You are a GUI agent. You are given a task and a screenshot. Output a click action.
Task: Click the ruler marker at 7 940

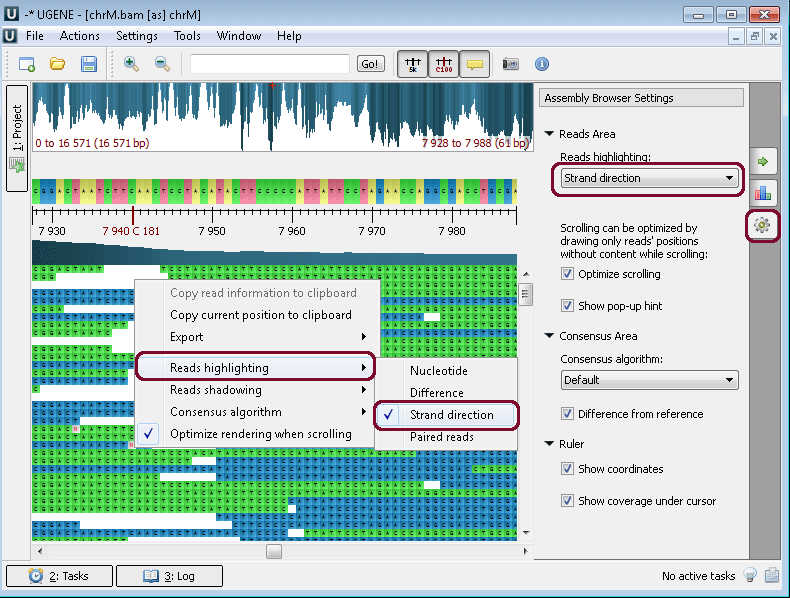click(x=133, y=215)
